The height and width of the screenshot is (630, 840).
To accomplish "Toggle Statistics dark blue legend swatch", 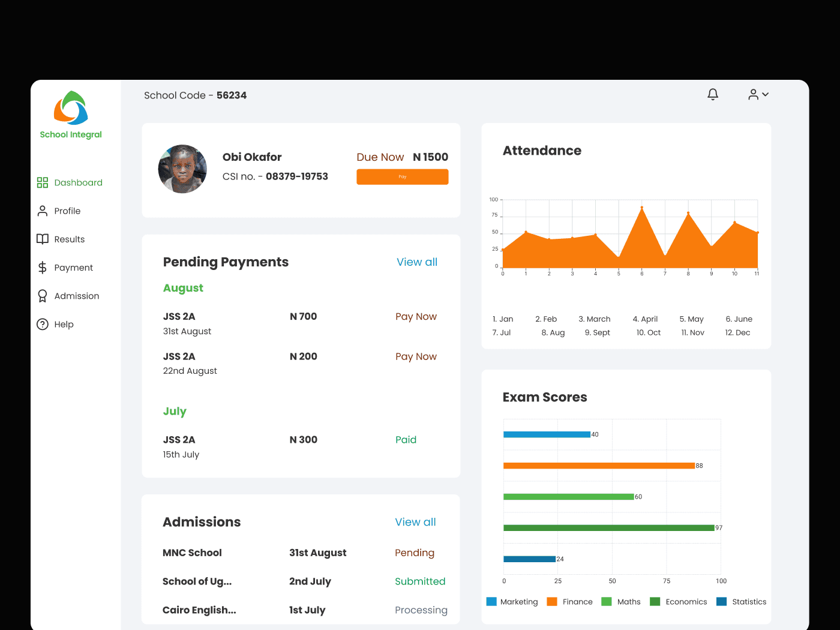I will 722,601.
